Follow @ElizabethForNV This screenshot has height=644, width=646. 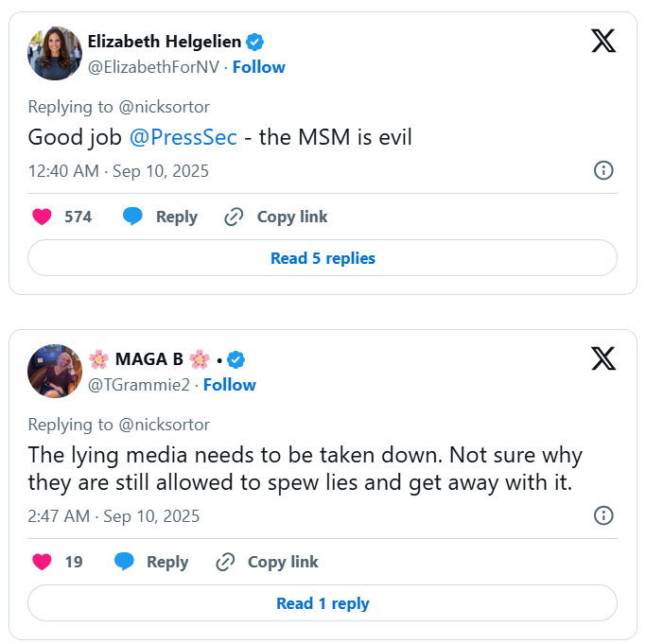pos(258,67)
